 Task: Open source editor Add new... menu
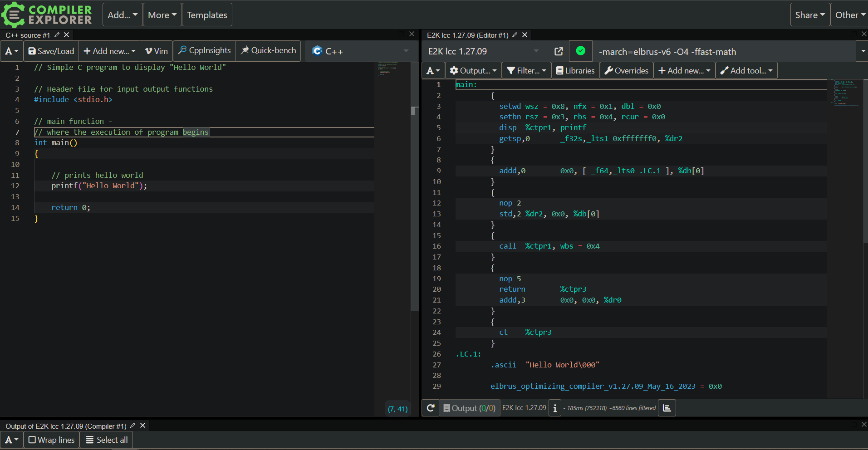109,51
